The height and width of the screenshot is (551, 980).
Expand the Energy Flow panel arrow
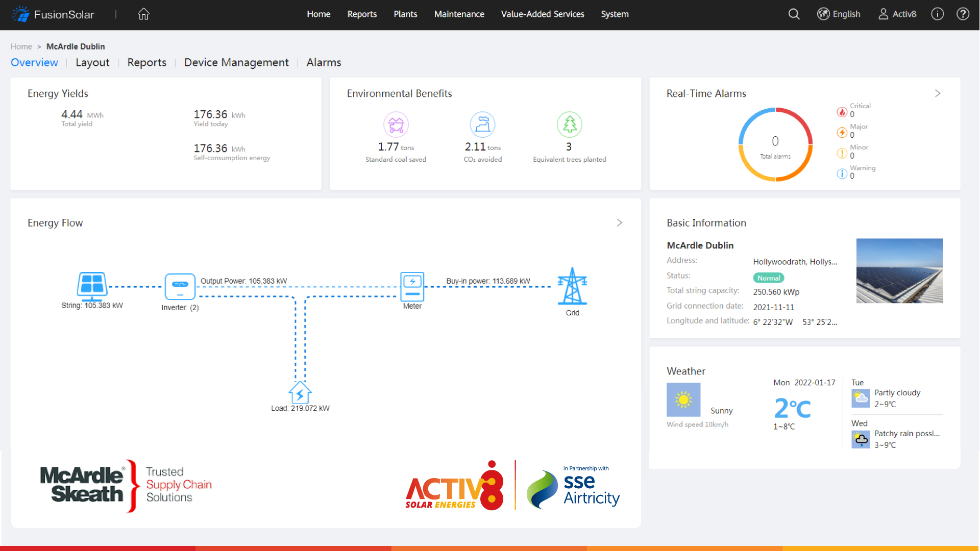pyautogui.click(x=619, y=223)
